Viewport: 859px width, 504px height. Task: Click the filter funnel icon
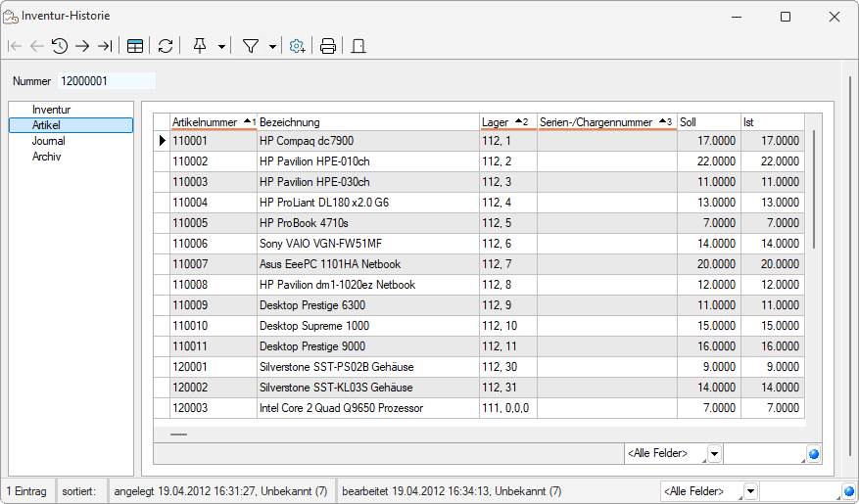pos(251,46)
